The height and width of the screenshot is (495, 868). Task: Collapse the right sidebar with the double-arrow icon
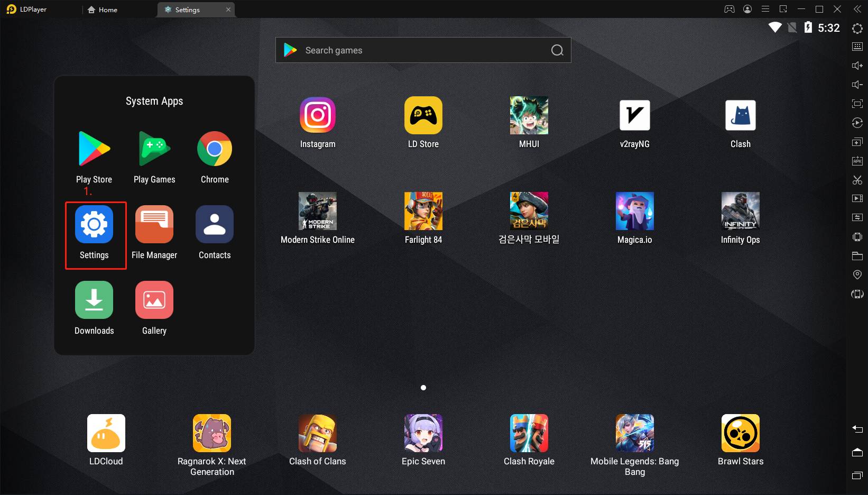pyautogui.click(x=857, y=9)
